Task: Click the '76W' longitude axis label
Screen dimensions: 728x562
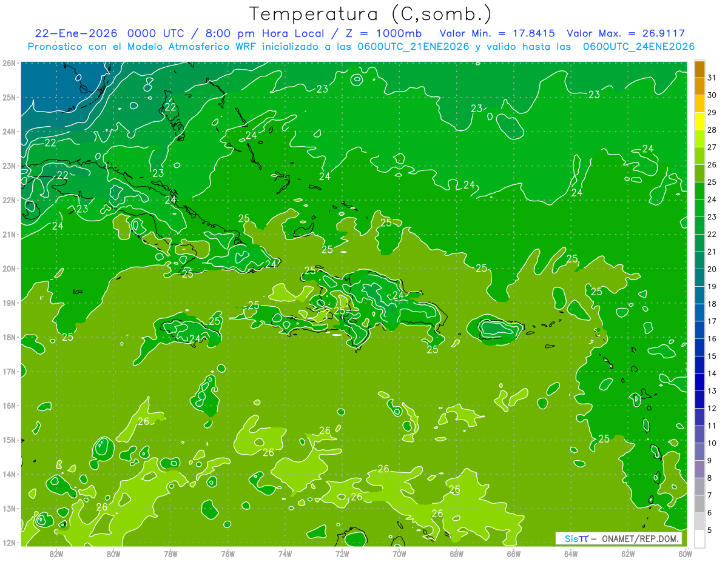Action: coord(227,554)
